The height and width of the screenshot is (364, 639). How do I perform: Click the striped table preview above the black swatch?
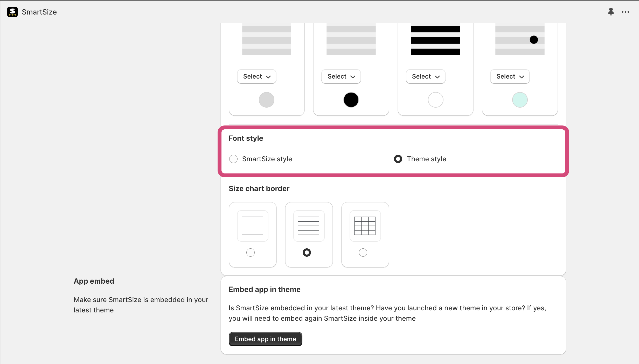351,39
